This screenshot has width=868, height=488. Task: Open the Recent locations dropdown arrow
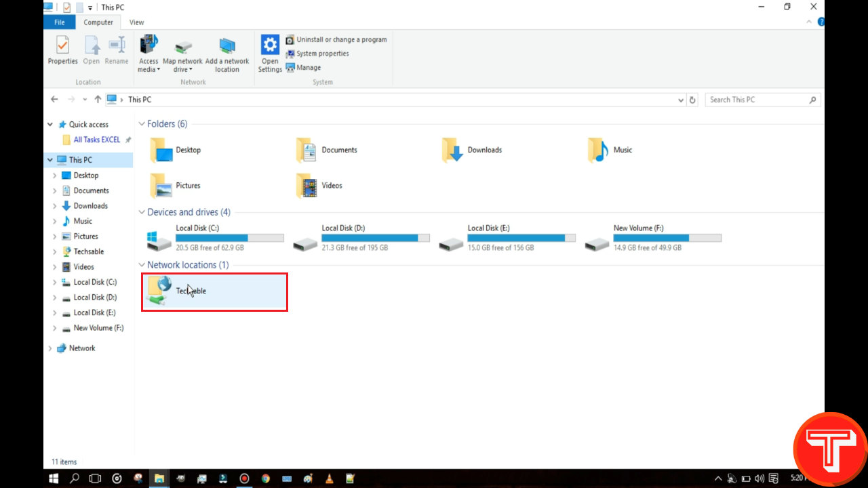coord(85,100)
